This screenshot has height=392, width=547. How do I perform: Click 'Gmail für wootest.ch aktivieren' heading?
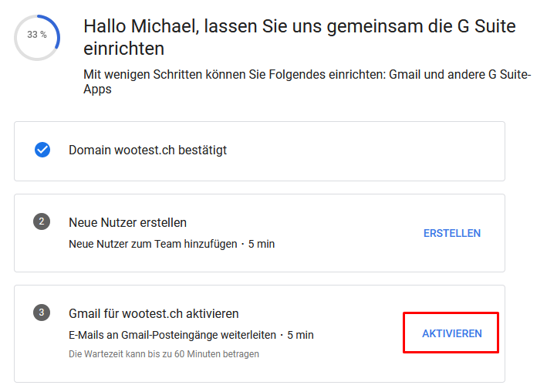pyautogui.click(x=154, y=313)
